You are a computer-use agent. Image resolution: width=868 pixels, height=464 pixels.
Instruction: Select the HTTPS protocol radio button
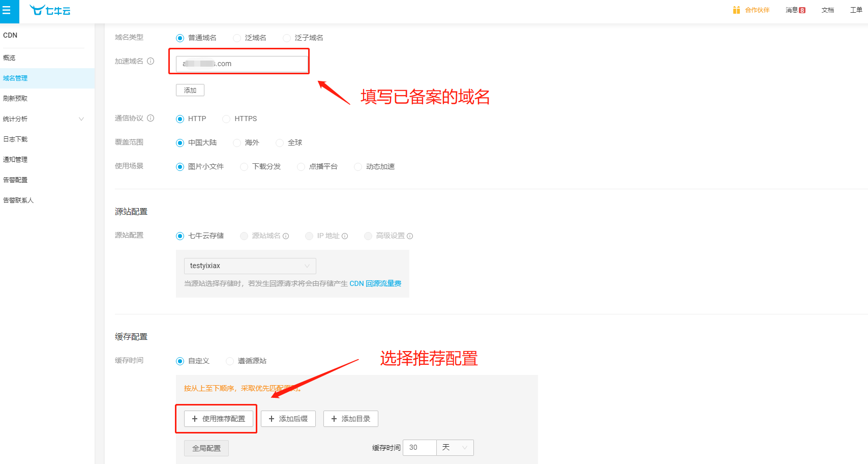click(226, 119)
